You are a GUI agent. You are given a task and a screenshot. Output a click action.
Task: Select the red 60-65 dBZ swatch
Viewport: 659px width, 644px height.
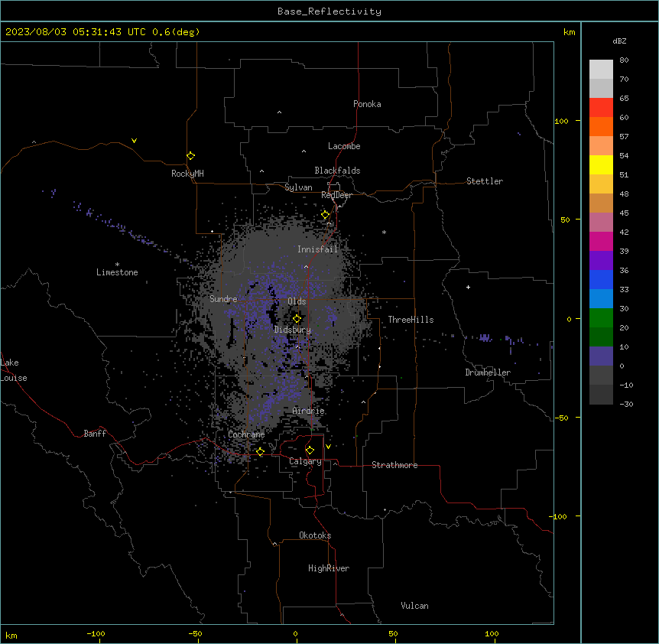coord(601,108)
